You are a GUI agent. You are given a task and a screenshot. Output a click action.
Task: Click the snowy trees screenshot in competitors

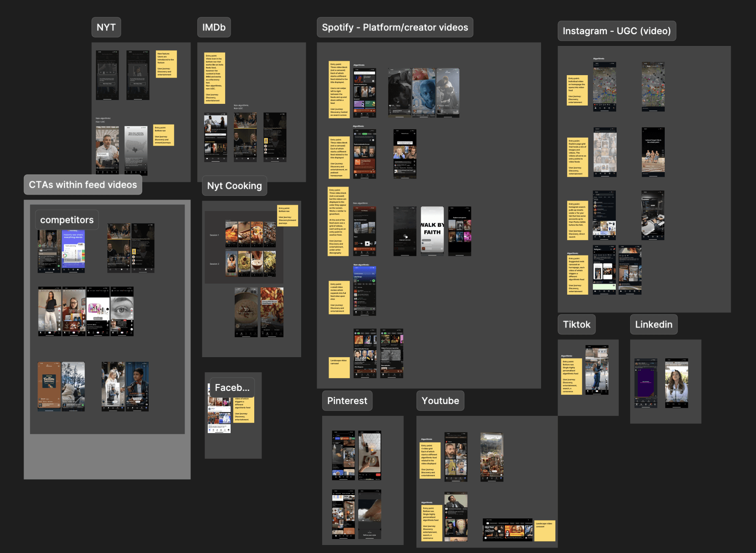pos(73,387)
